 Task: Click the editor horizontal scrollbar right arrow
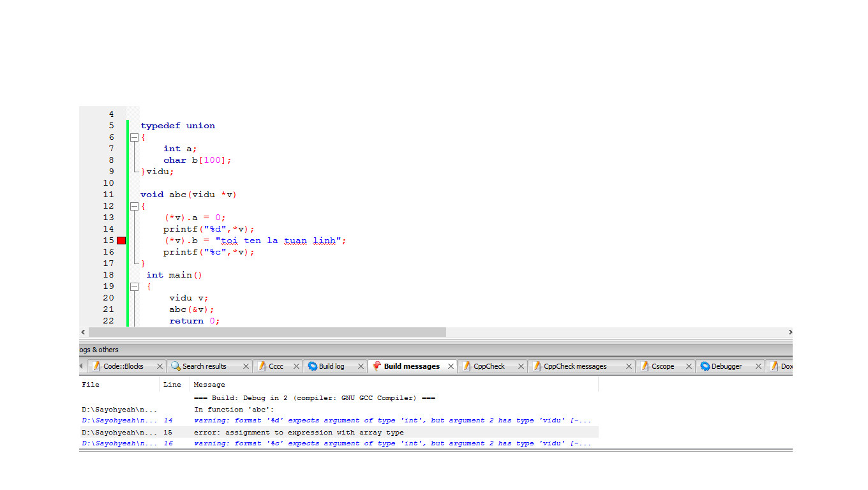789,332
